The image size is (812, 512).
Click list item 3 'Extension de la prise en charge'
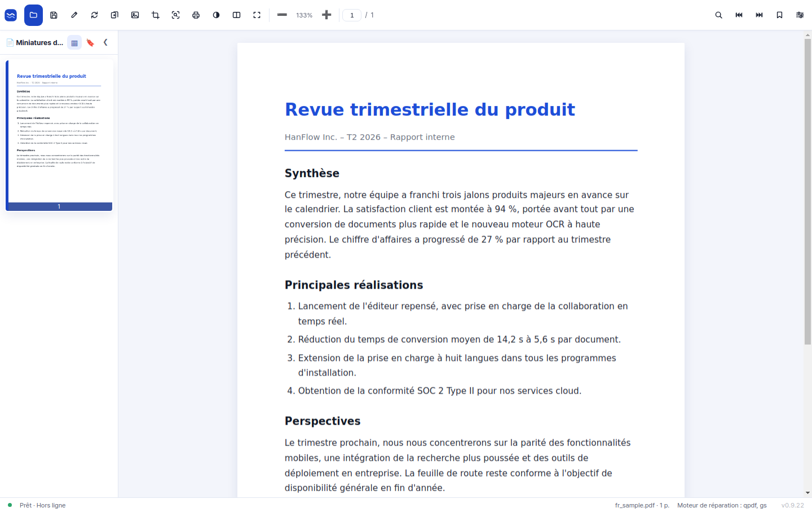click(457, 365)
